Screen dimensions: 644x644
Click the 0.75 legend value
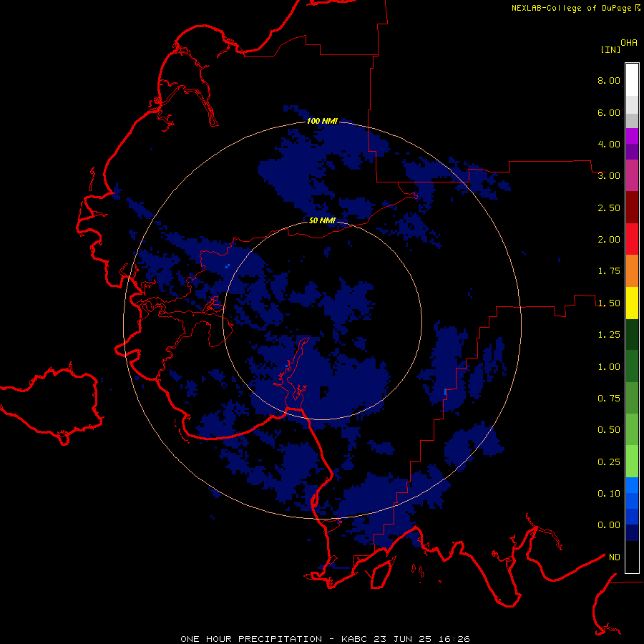pos(609,399)
